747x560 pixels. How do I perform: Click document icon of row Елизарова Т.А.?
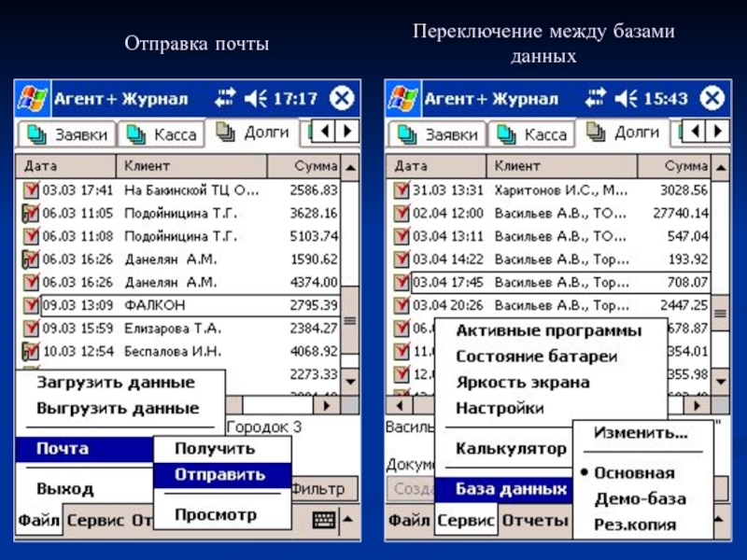coord(31,329)
